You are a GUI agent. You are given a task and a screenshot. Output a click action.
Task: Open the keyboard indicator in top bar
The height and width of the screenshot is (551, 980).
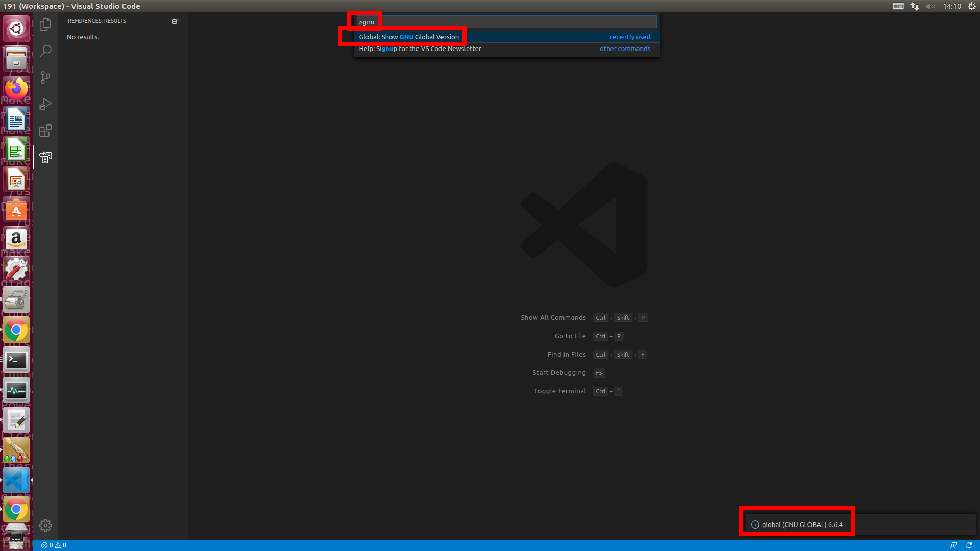pyautogui.click(x=898, y=6)
